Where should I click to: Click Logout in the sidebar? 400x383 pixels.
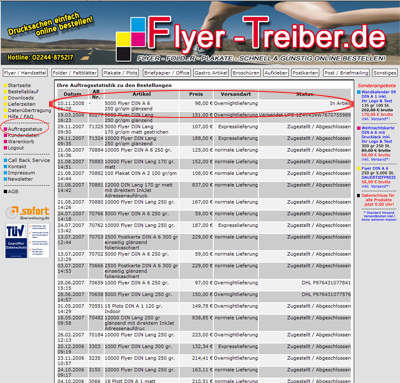point(16,148)
